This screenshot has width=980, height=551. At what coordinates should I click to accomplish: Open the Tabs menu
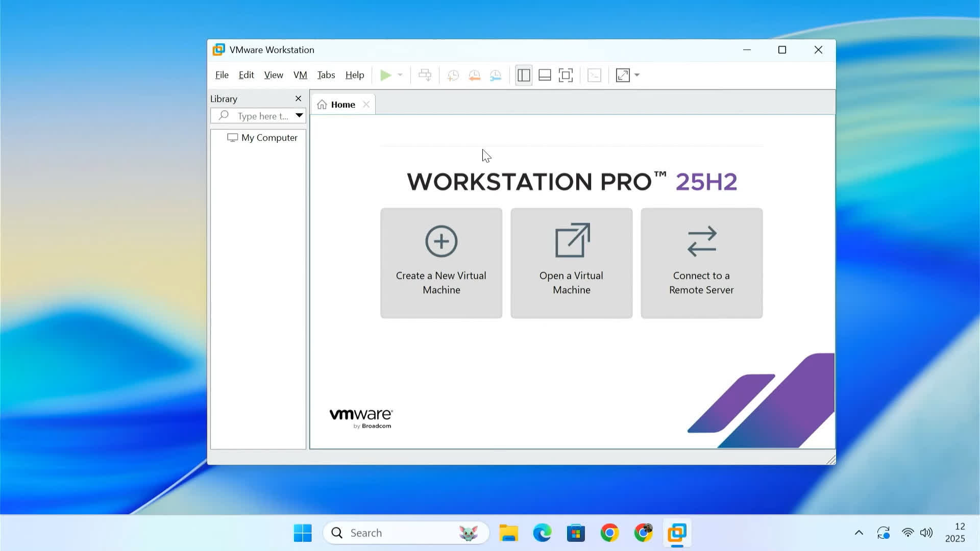(326, 75)
